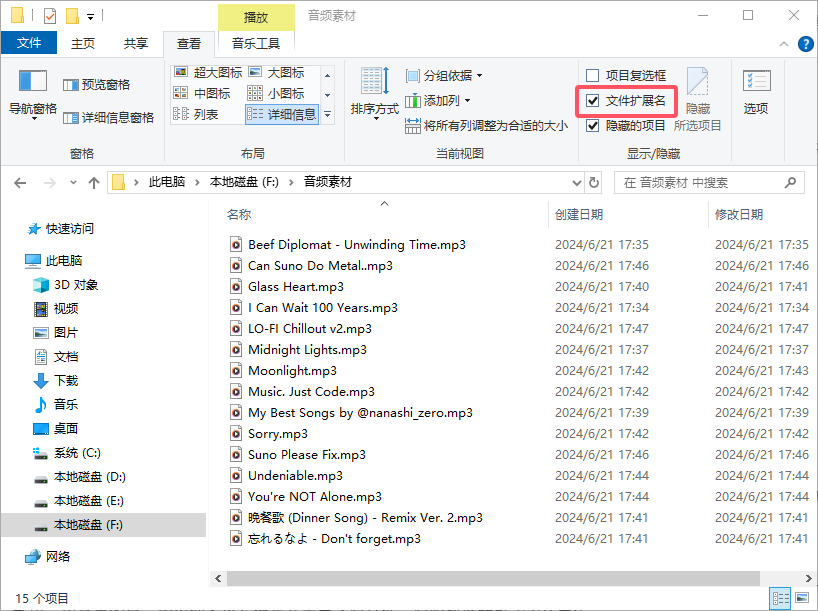Expand the layout gallery more arrow
The image size is (818, 611).
tap(328, 114)
